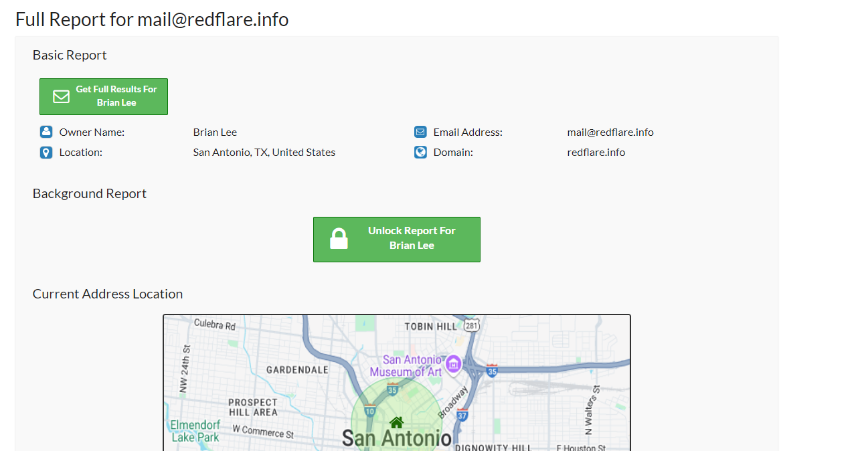This screenshot has height=451, width=868.
Task: Click the Current Address Location heading
Action: click(x=108, y=294)
